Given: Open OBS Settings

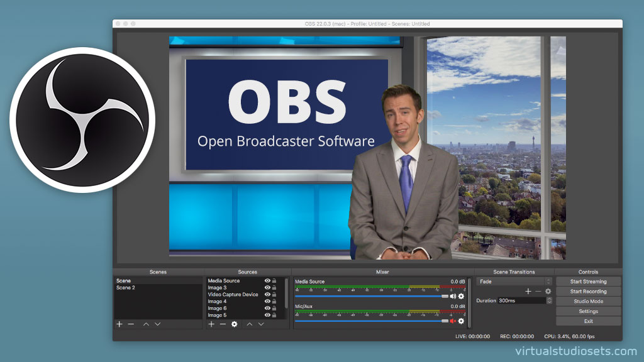Looking at the screenshot, I should click(588, 312).
